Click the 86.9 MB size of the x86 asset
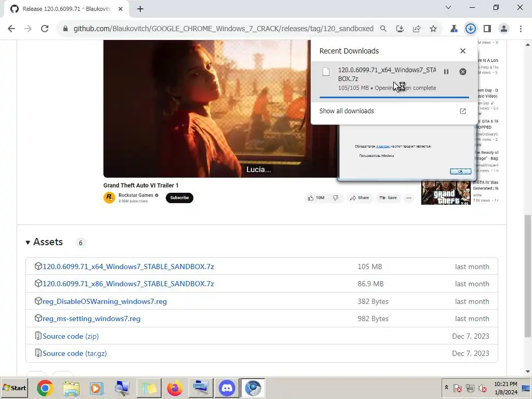The height and width of the screenshot is (399, 532). click(370, 284)
